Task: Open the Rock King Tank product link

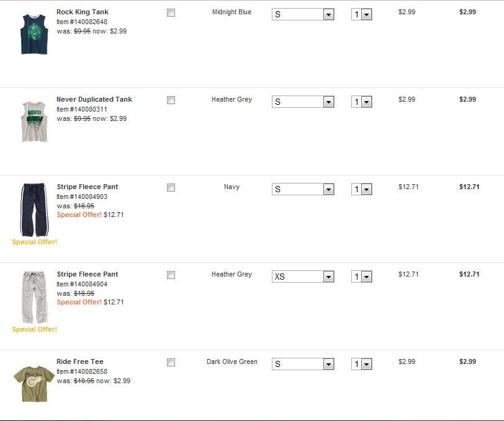Action: coord(82,12)
